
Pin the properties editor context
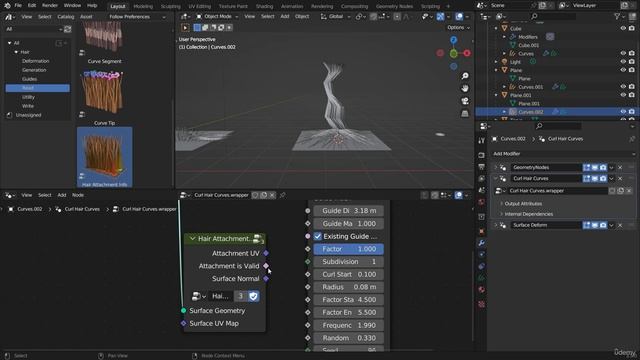[632, 139]
